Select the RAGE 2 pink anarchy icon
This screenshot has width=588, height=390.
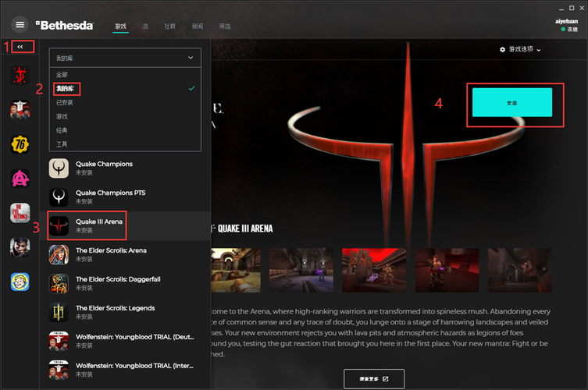[20, 179]
